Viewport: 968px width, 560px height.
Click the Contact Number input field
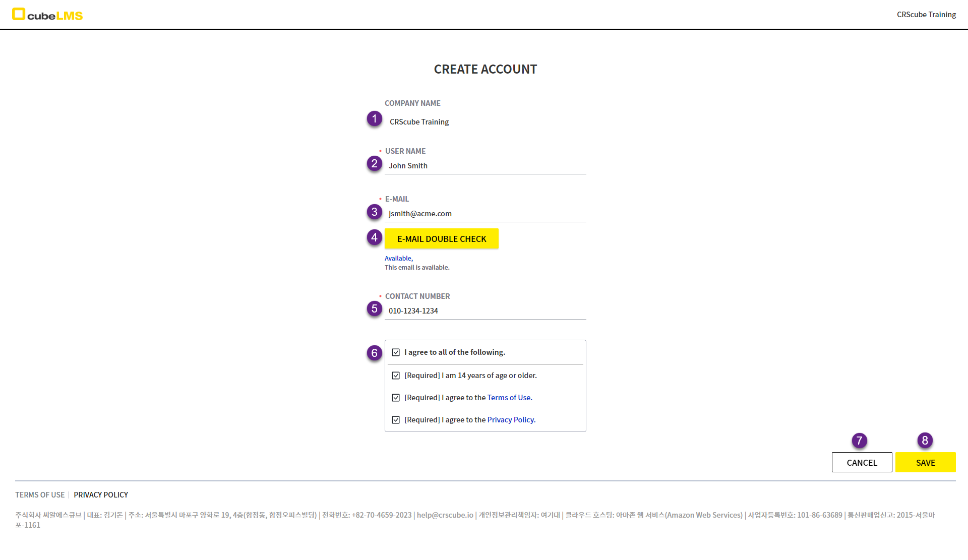[485, 311]
